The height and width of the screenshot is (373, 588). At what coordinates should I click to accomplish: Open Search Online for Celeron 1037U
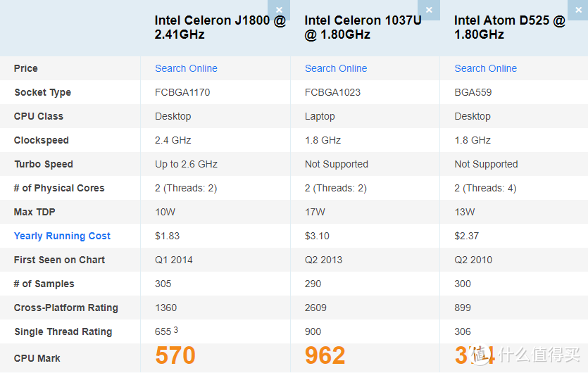pos(336,68)
